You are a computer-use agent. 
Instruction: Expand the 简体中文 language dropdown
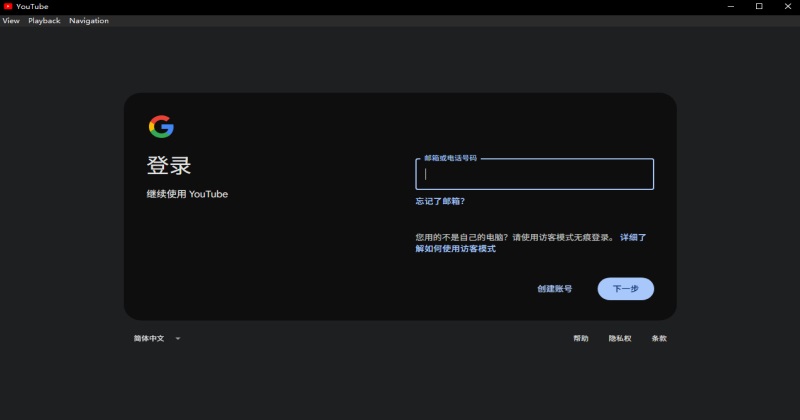(x=157, y=338)
